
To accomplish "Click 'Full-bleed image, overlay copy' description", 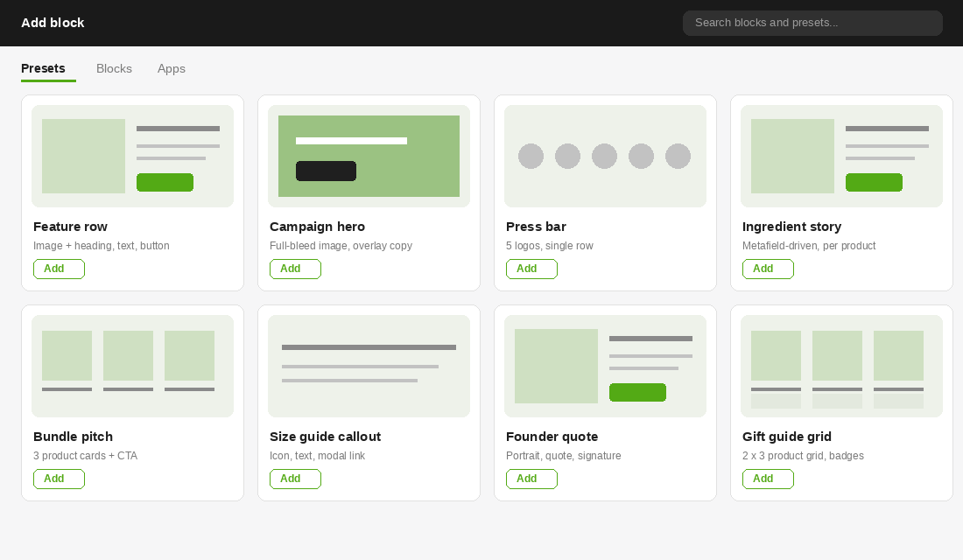I will pos(341,246).
